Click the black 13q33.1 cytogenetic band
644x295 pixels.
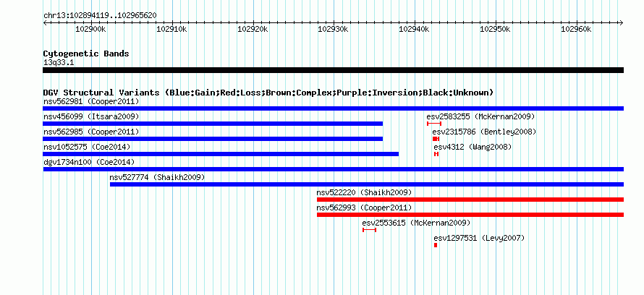pyautogui.click(x=333, y=70)
